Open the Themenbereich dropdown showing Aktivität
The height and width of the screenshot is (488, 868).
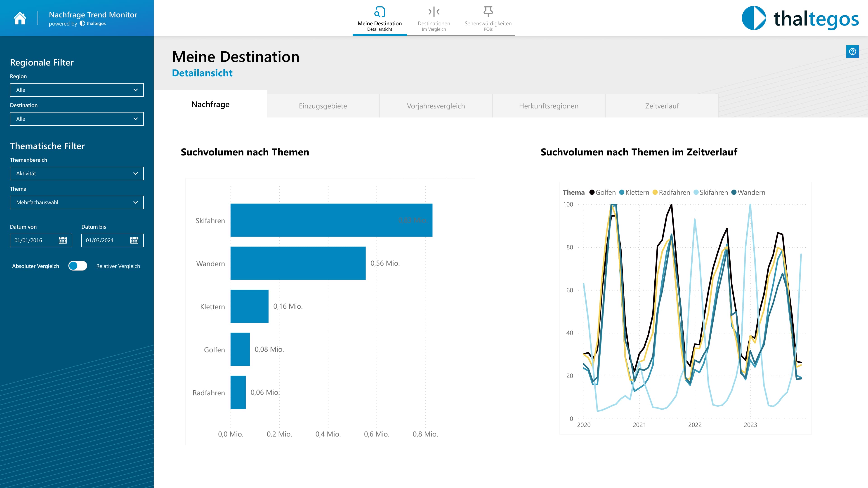(x=77, y=174)
